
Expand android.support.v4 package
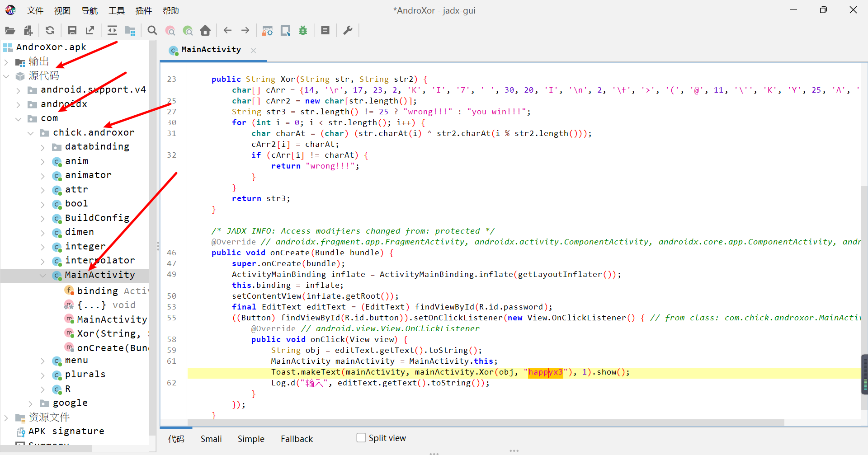point(19,90)
